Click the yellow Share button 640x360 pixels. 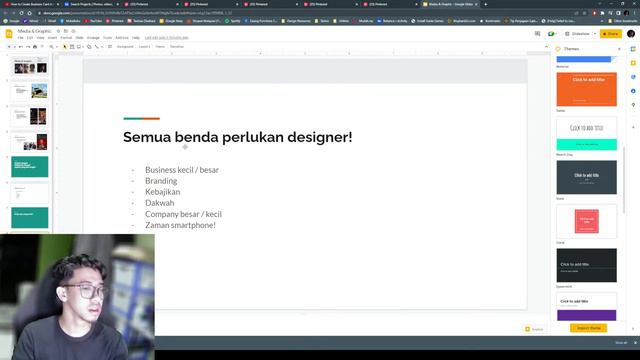[x=611, y=34]
